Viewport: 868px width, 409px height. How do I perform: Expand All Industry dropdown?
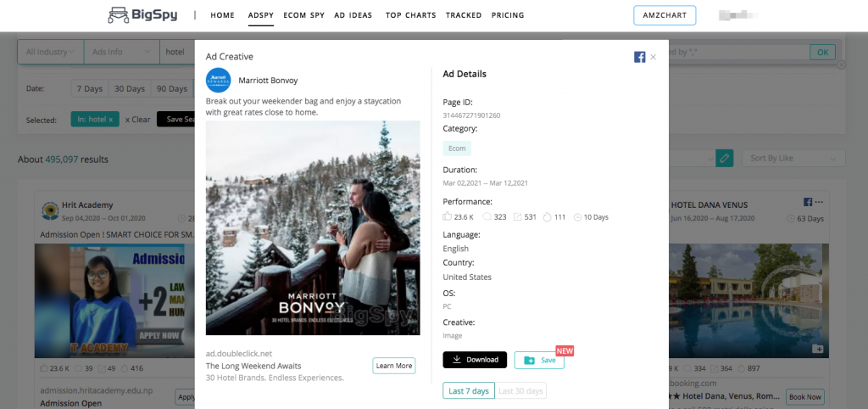pyautogui.click(x=50, y=52)
